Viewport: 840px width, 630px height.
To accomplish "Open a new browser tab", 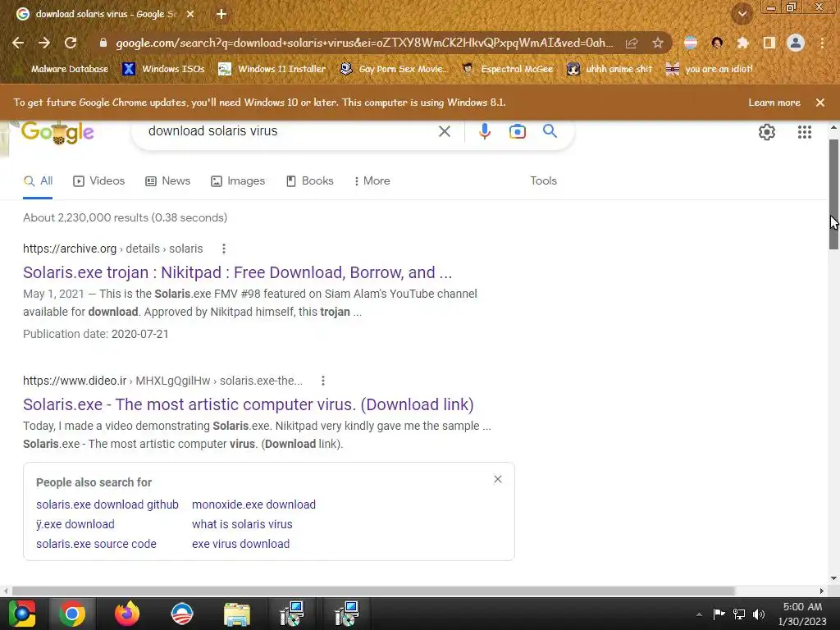I will [x=221, y=14].
